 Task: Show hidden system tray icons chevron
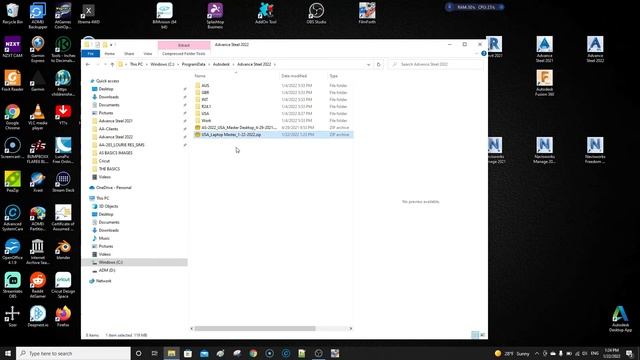(537, 353)
